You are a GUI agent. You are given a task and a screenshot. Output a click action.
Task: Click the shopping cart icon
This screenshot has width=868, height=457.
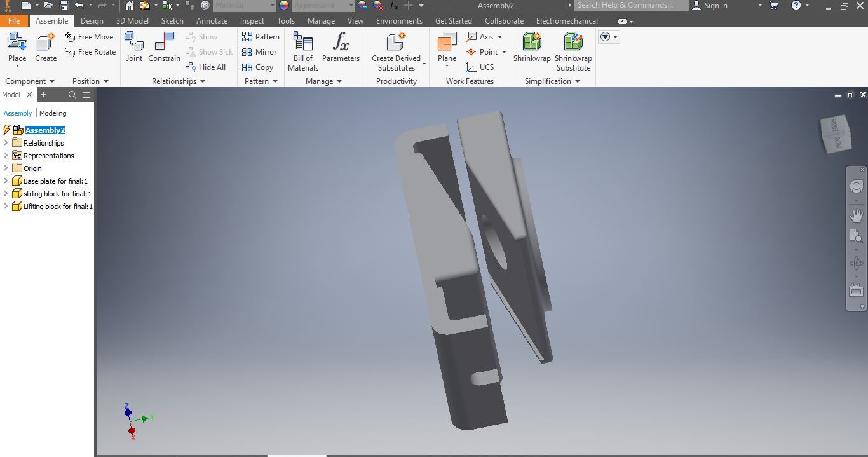pyautogui.click(x=774, y=5)
